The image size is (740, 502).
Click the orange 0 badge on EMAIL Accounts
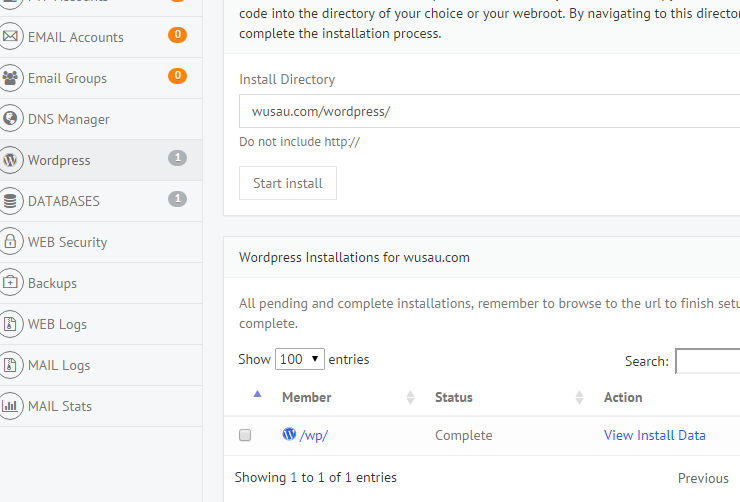coord(177,34)
